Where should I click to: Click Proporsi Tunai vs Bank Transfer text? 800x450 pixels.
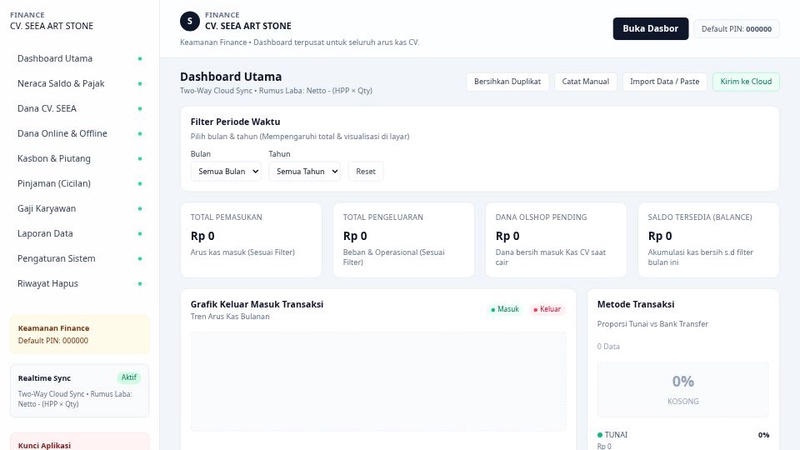click(653, 324)
